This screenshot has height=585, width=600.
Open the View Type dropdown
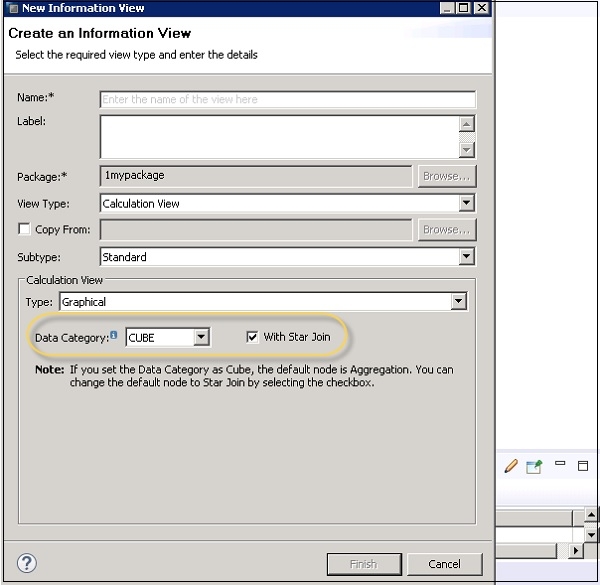click(466, 203)
